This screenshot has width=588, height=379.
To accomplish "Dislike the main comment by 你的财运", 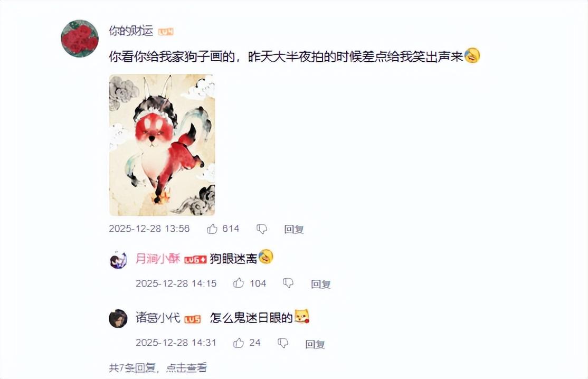I will point(262,229).
